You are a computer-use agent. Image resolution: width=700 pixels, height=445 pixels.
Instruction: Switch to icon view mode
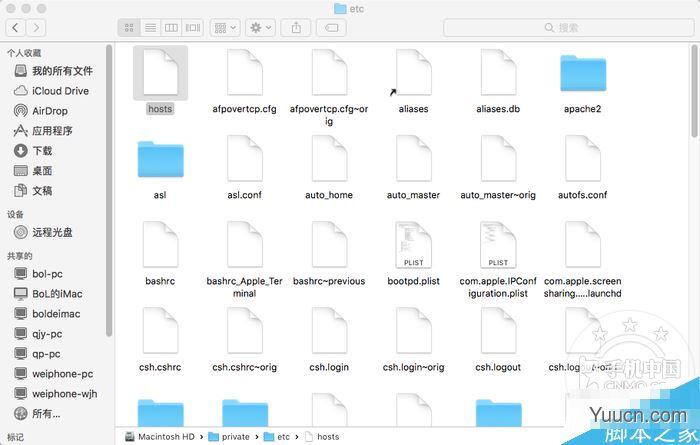129,28
